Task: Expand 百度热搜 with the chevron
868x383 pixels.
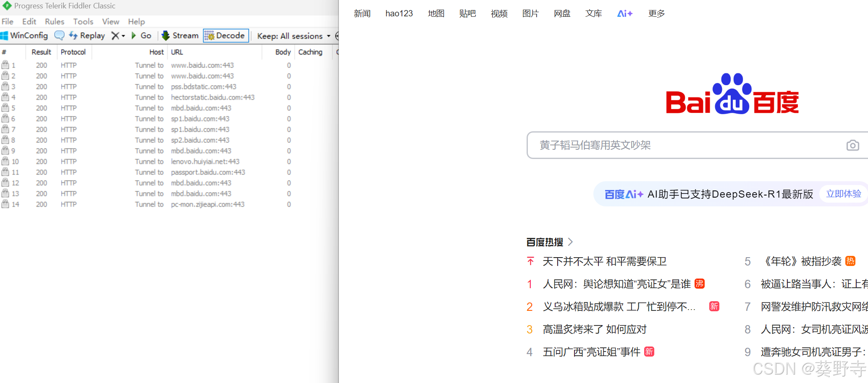Action: tap(570, 242)
